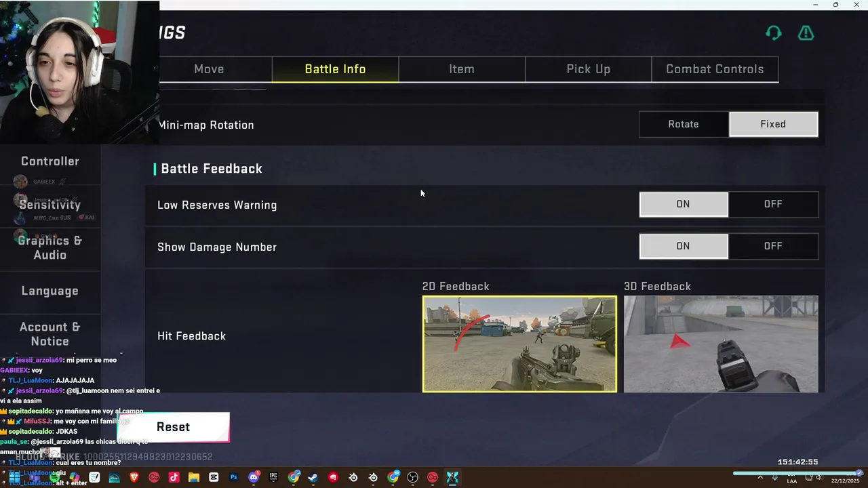Click the Low Reserves Warning label
Image resolution: width=868 pixels, height=488 pixels.
pos(217,205)
